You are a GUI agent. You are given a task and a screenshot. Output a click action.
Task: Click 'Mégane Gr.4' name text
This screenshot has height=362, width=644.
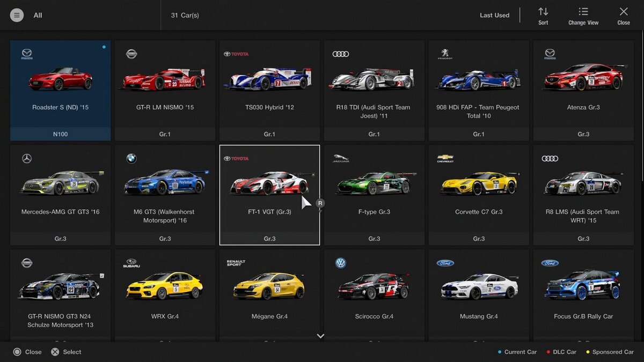pyautogui.click(x=269, y=316)
